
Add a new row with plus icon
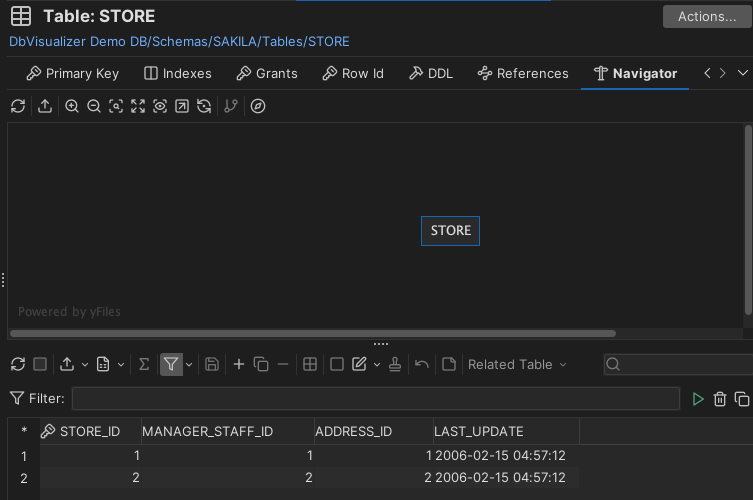pos(239,365)
